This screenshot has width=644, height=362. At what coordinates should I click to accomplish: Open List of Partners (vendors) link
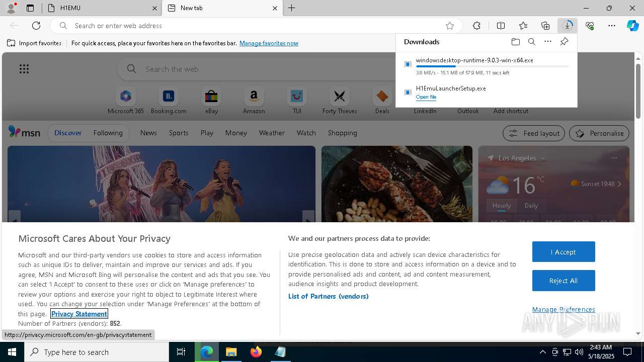pyautogui.click(x=328, y=296)
